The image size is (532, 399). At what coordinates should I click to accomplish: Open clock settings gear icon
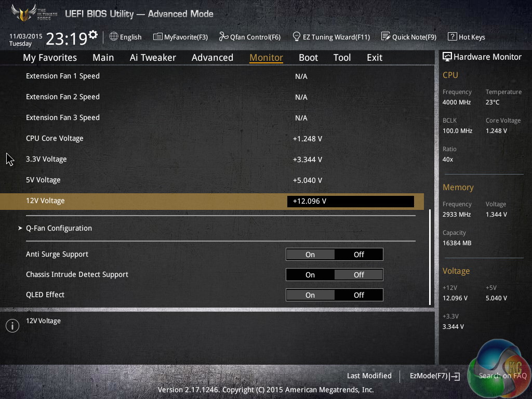(x=92, y=35)
